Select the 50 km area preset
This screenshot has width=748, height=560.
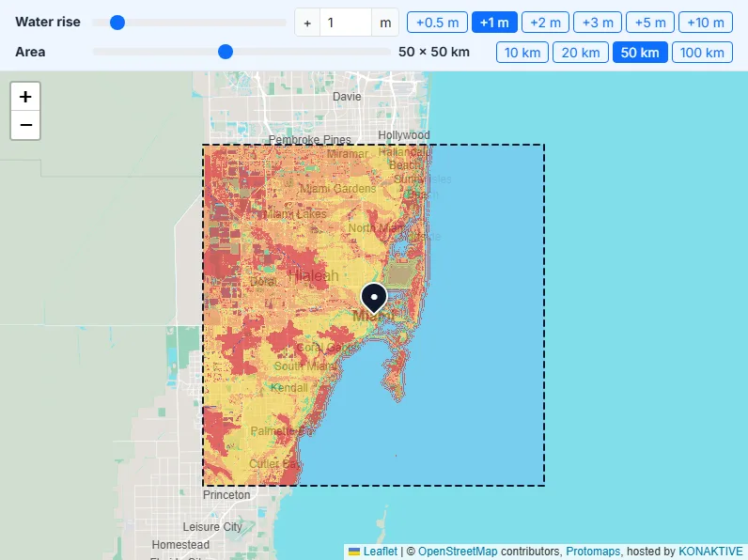[x=640, y=53]
